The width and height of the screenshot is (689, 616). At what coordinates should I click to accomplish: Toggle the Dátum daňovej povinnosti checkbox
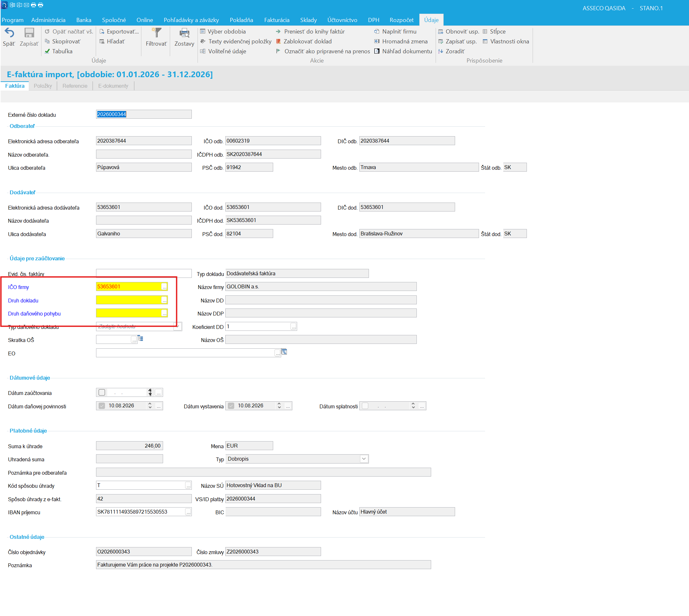tap(101, 405)
